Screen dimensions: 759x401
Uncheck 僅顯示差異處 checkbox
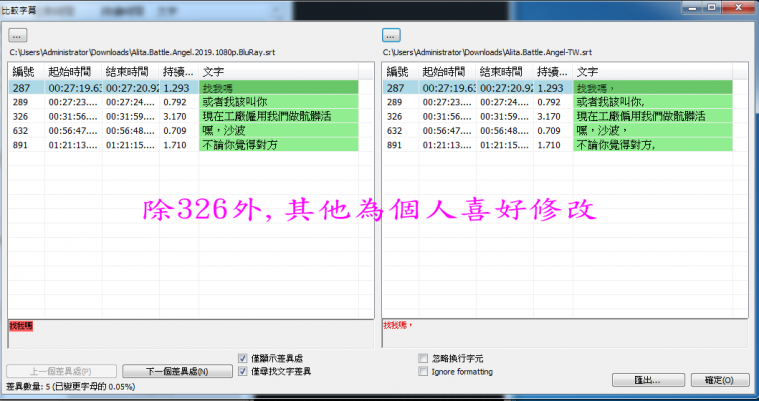point(243,358)
